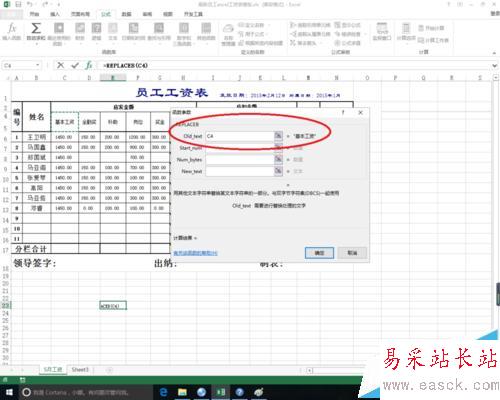Open the Watch Window
Viewport: 500px width, 400px height.
(382, 31)
